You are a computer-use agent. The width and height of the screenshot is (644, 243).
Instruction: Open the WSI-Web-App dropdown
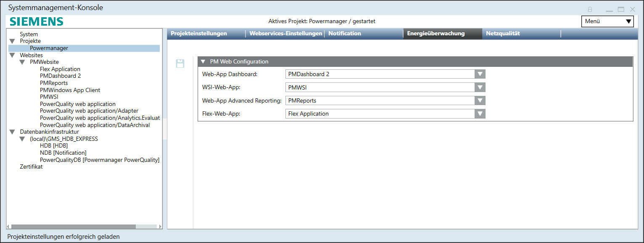[x=480, y=87]
